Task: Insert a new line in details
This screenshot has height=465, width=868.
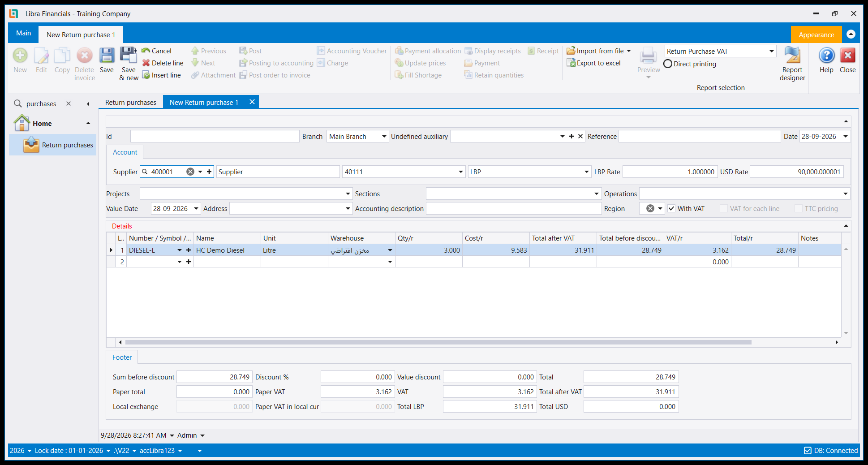Action: click(x=161, y=75)
